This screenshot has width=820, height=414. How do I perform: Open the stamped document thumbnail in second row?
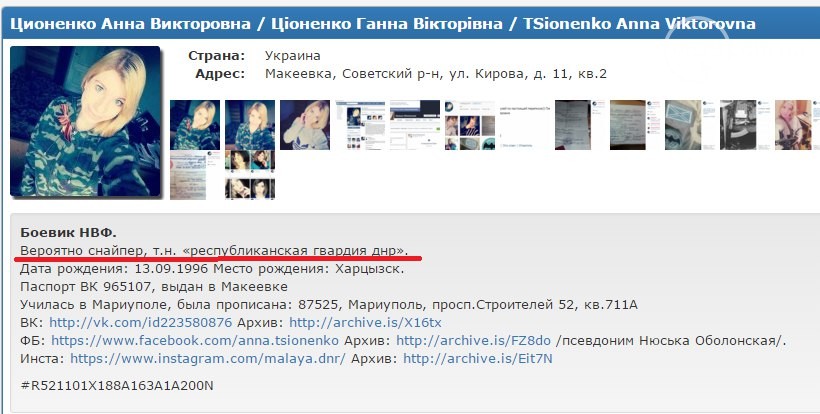coord(195,175)
